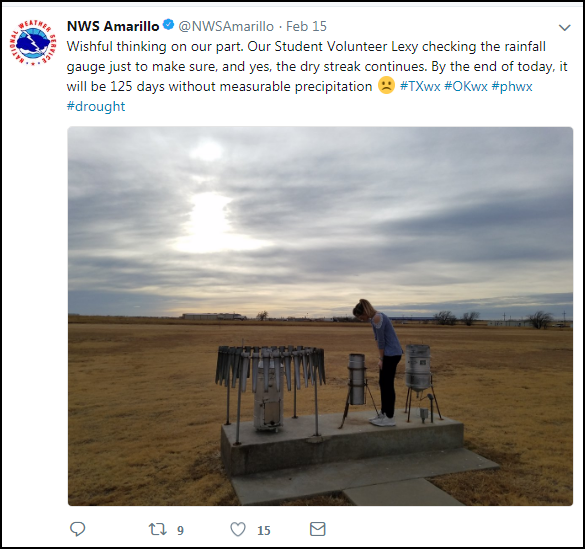Screen dimensions: 585x549
Task: Retweet using the arrows icon
Action: click(157, 529)
